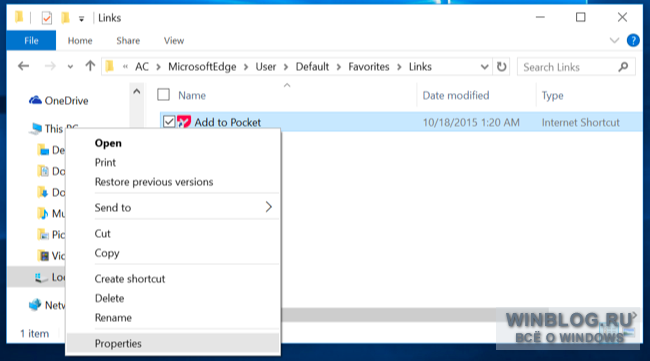Click the Downloads folder icon in sidebar

click(43, 192)
